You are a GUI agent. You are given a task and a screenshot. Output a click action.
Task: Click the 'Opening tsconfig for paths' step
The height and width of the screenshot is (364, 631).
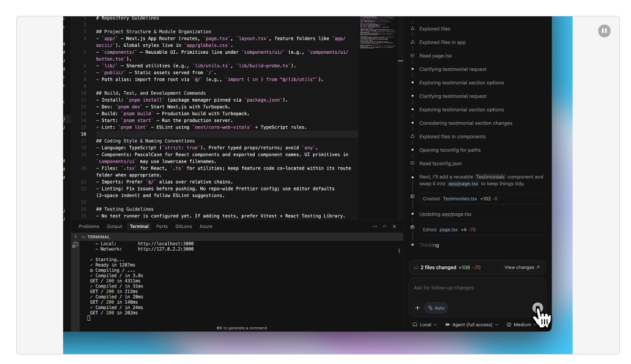point(450,150)
